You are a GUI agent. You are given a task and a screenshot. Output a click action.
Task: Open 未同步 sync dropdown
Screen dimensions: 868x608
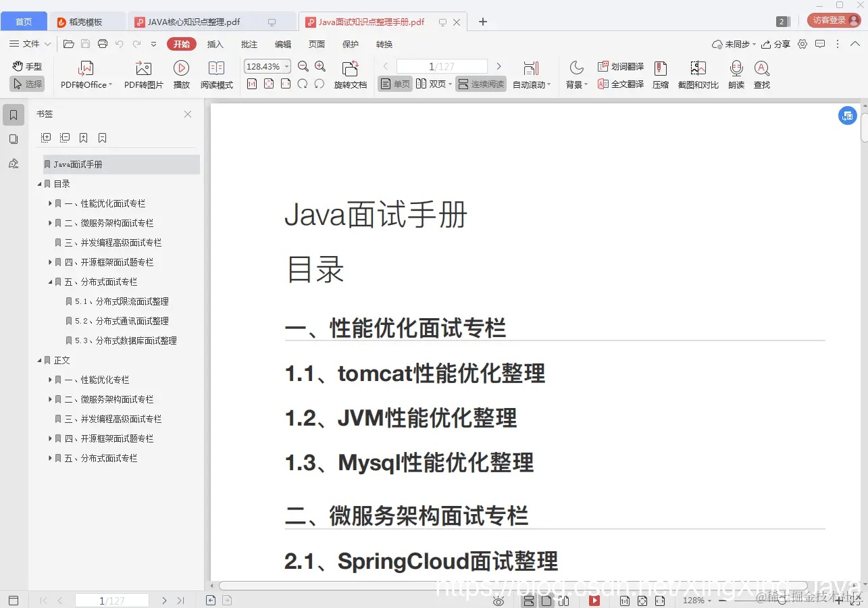click(734, 44)
